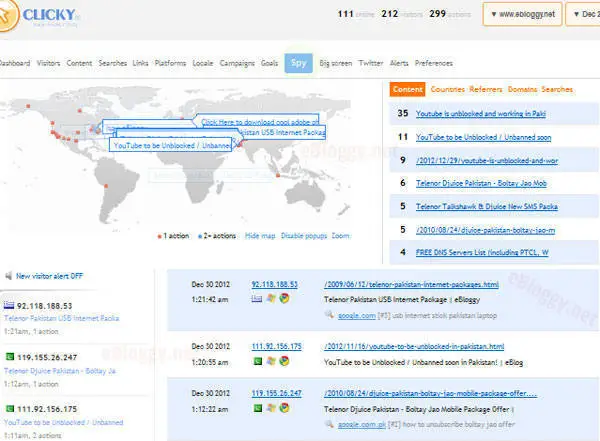Click the Pakistan flag beside 119.155.26.247 in left list
This screenshot has width=600, height=441.
tap(10, 357)
